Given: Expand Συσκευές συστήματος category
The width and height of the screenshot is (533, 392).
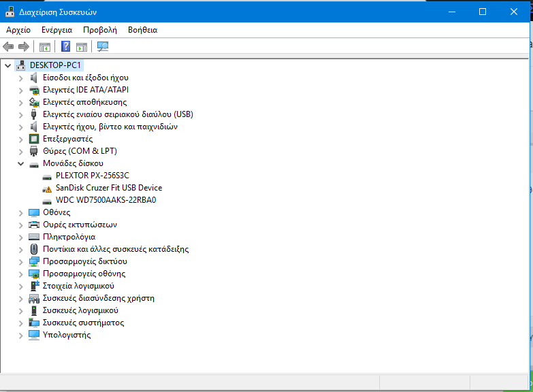Looking at the screenshot, I should coord(20,323).
